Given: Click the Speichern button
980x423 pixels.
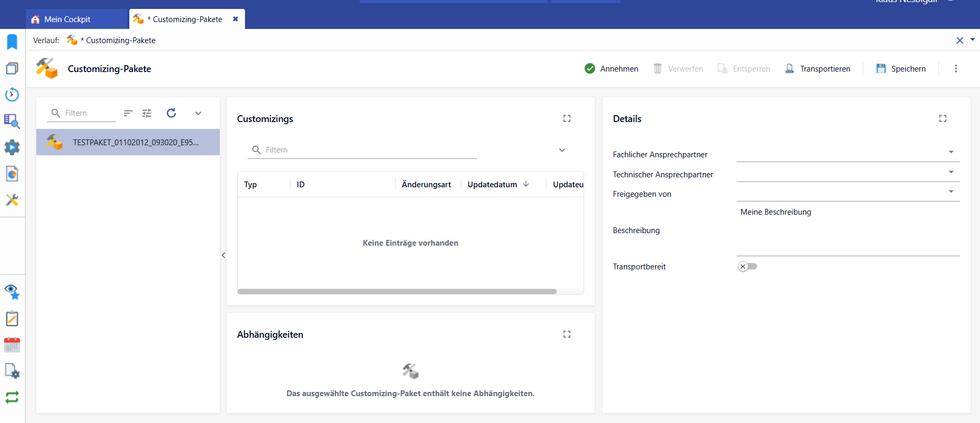Looking at the screenshot, I should [901, 69].
